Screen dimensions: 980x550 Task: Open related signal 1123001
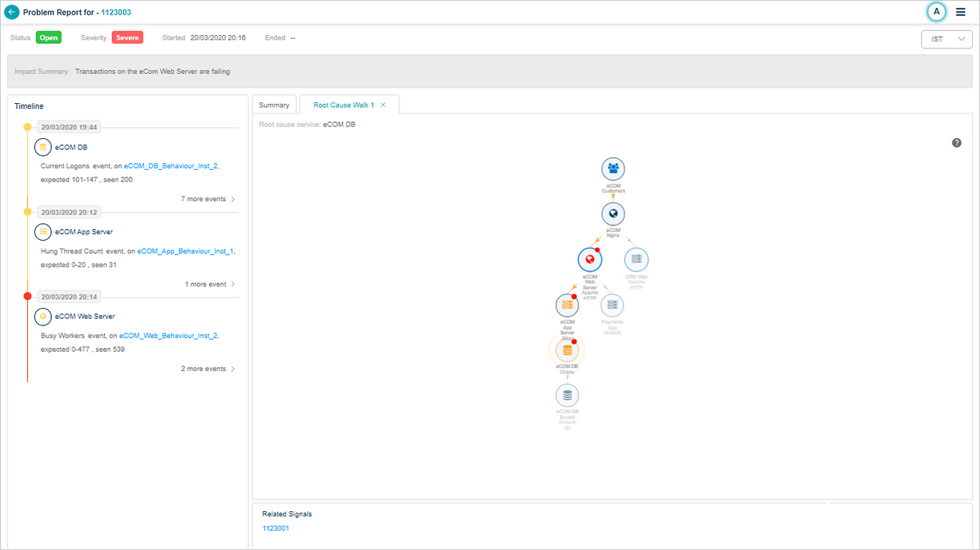pos(276,528)
